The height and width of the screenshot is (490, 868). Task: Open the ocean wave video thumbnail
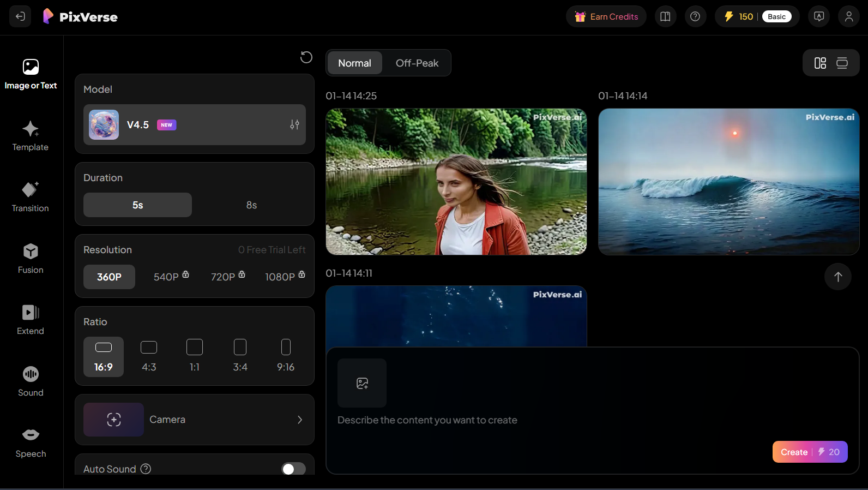pos(729,182)
